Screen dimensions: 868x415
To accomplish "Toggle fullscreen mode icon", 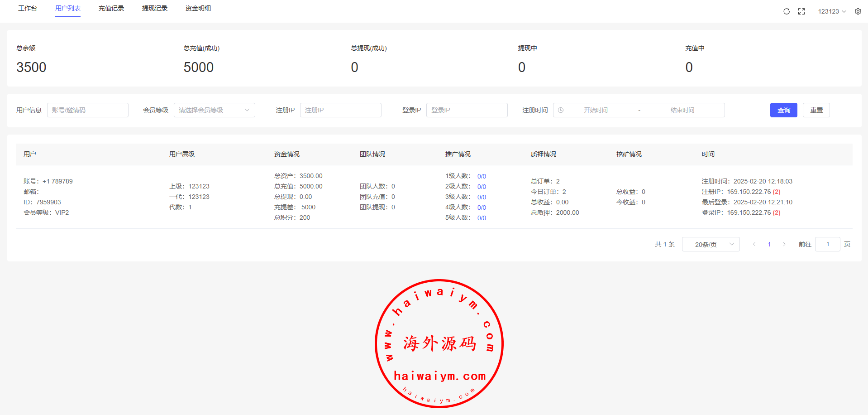I will coord(801,11).
